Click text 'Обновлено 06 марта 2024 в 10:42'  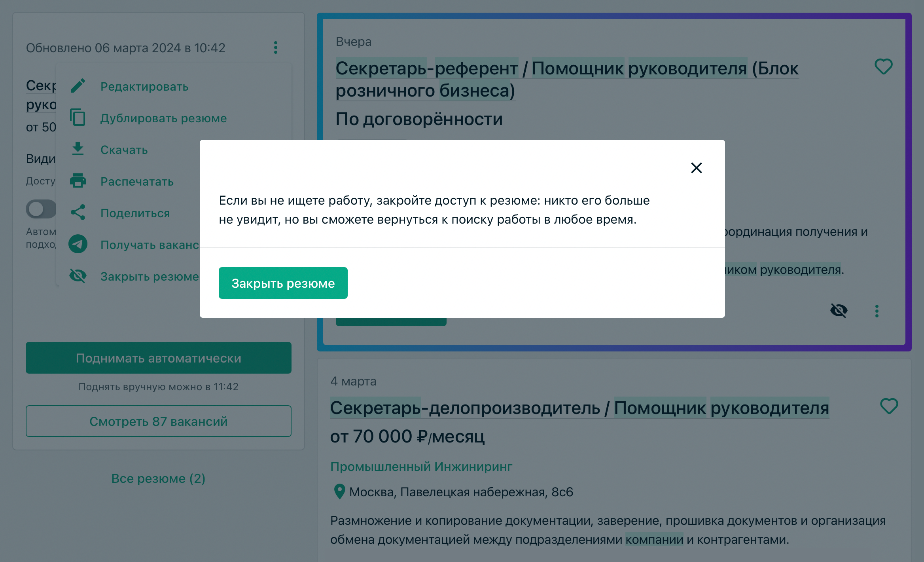(x=125, y=48)
